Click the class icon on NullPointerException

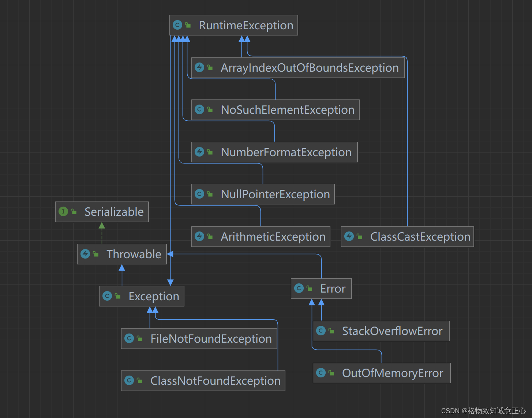199,194
